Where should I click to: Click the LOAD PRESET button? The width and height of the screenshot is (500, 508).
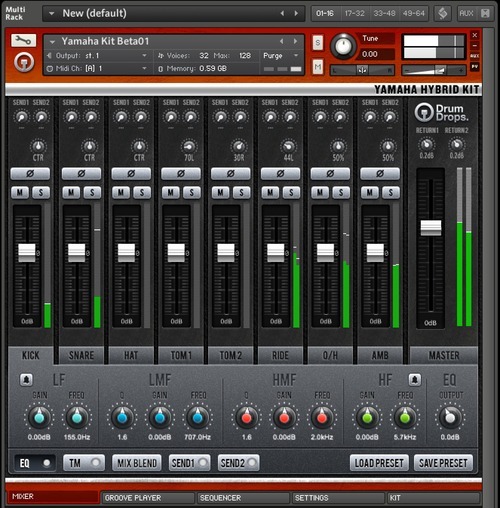point(379,463)
